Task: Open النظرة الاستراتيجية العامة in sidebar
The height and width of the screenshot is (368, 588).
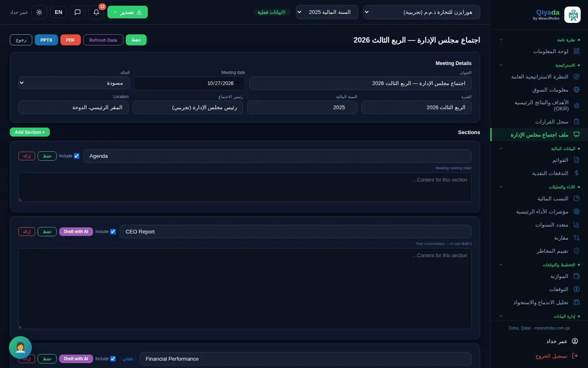Action: point(539,76)
